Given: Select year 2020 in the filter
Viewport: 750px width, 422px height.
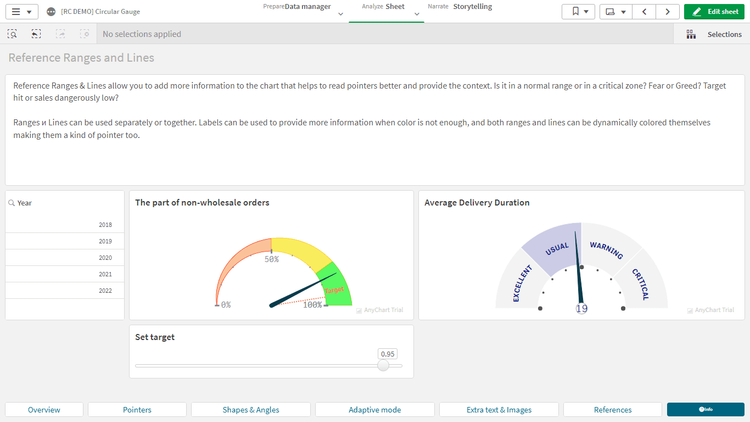Looking at the screenshot, I should [65, 258].
